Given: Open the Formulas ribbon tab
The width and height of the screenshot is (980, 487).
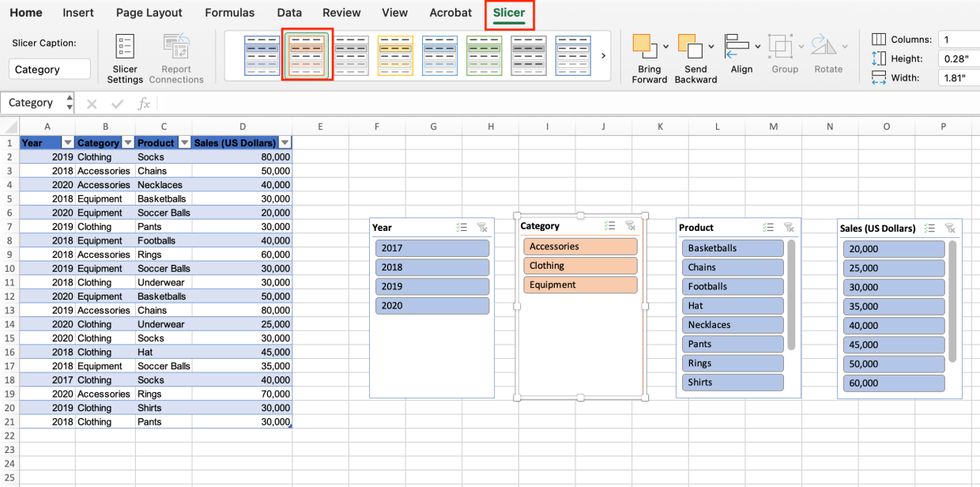Looking at the screenshot, I should (x=229, y=13).
